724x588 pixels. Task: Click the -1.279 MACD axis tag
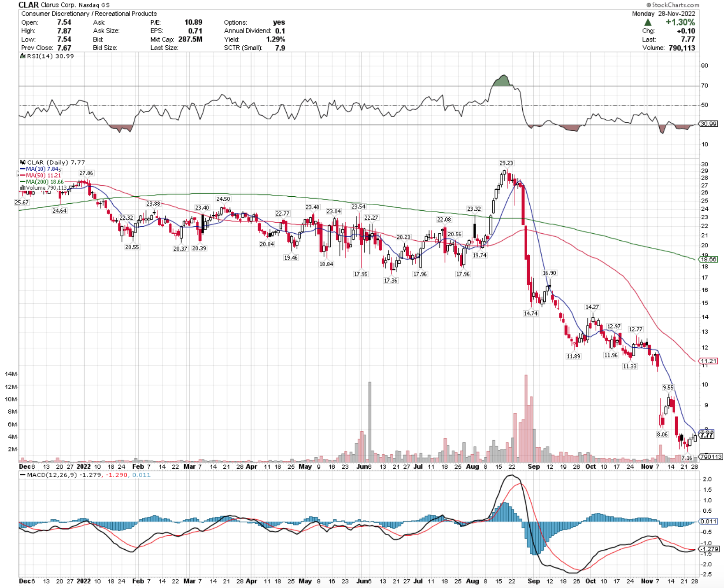709,549
